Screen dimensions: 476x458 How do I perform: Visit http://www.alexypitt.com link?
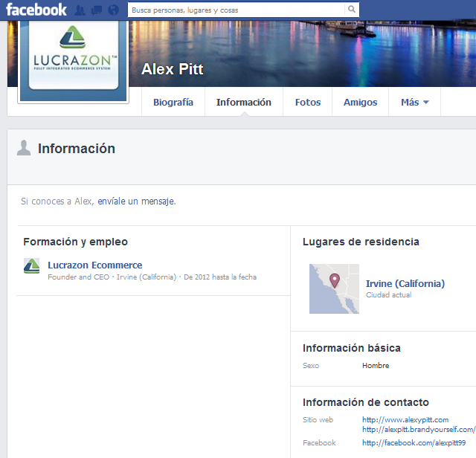pyautogui.click(x=405, y=420)
